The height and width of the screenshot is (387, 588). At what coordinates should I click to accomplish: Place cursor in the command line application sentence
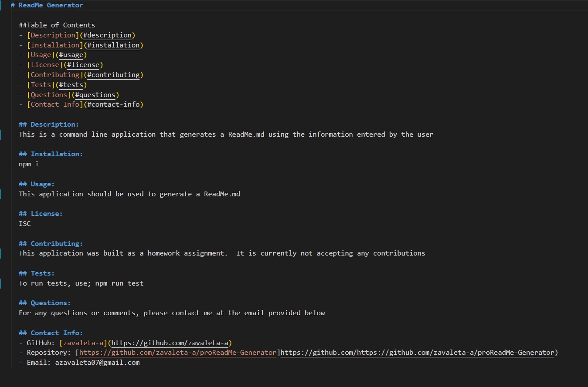(226, 135)
